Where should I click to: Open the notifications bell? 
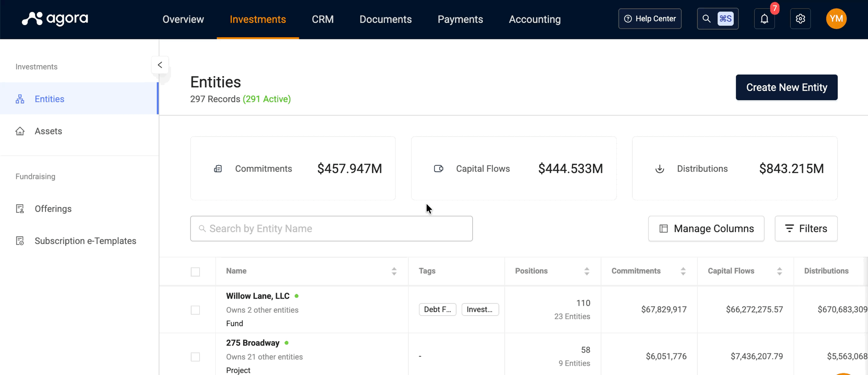click(764, 19)
